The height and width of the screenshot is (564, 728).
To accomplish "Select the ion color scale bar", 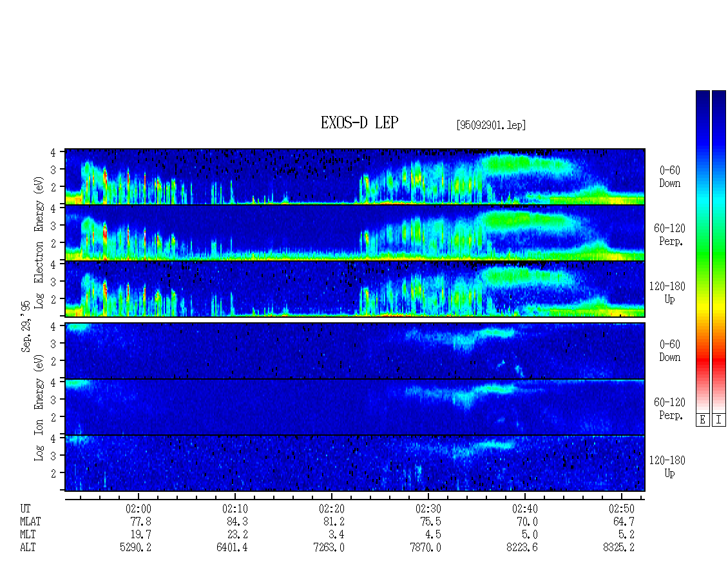I will 719,251.
